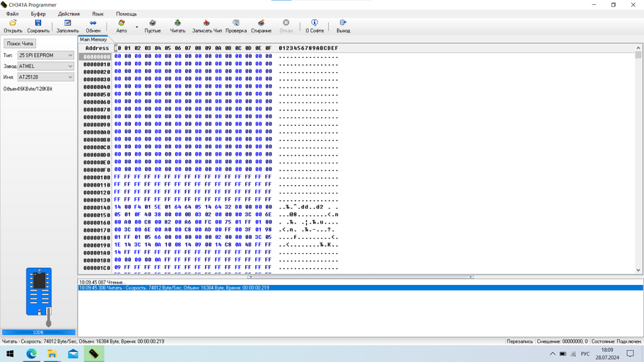Image resolution: width=644 pixels, height=362 pixels.
Task: Open the Буфер menu
Action: [38, 13]
